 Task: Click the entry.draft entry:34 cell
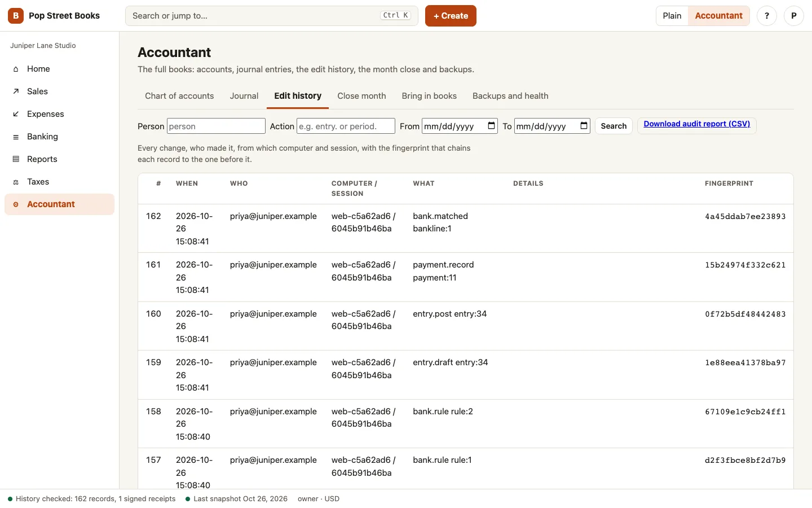coord(450,362)
